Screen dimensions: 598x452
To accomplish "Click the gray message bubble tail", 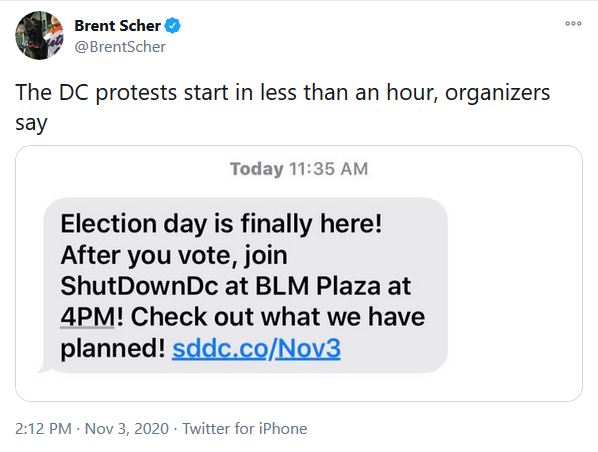I will pos(45,367).
